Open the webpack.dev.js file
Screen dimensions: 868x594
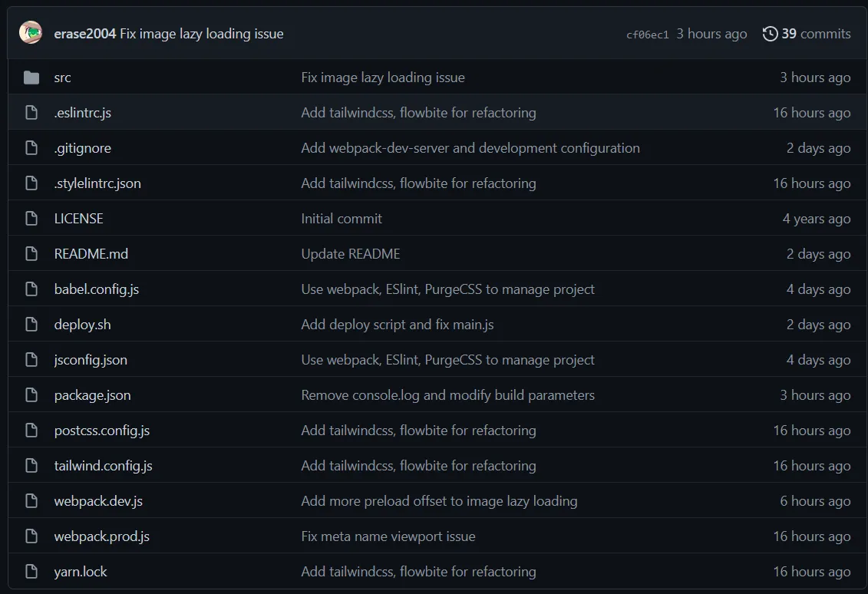point(98,501)
